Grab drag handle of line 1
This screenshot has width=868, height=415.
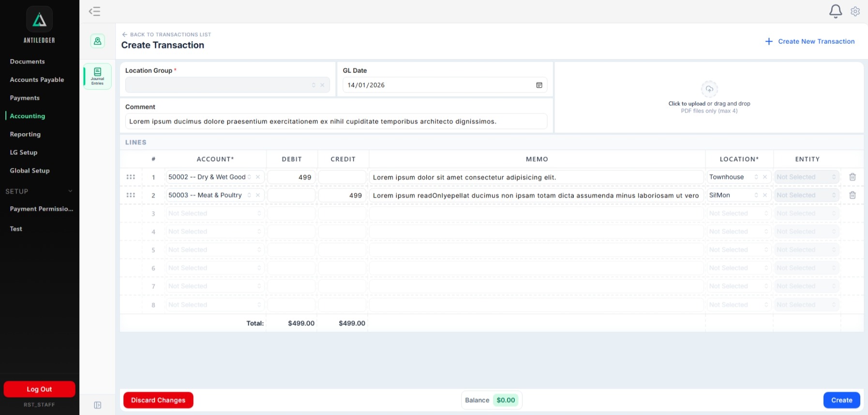(131, 177)
